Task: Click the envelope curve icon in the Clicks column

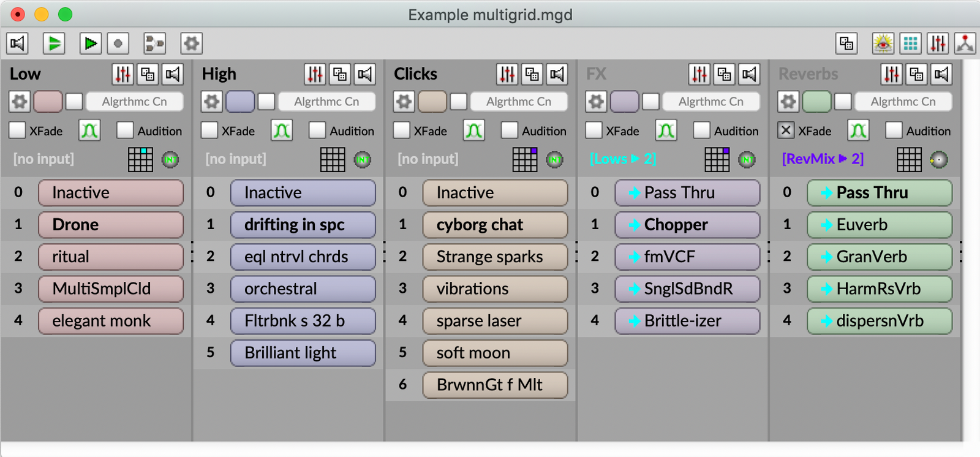Action: [x=473, y=130]
